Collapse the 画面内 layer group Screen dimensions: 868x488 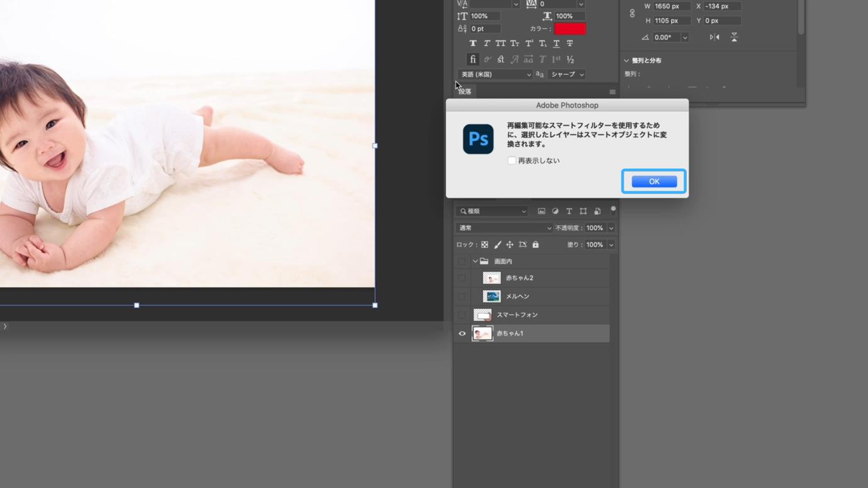tap(476, 261)
